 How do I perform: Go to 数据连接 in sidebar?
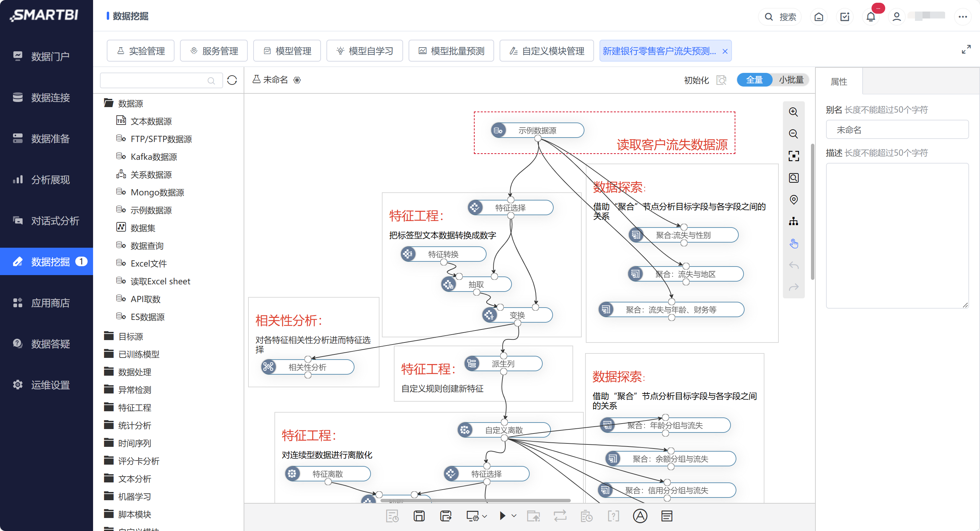tap(47, 98)
